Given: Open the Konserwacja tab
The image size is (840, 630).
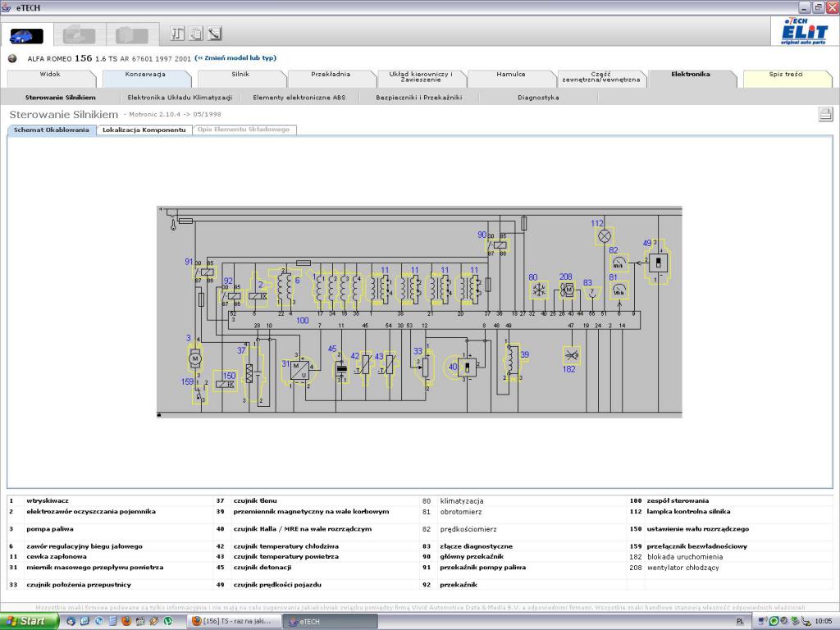Looking at the screenshot, I should pos(145,75).
